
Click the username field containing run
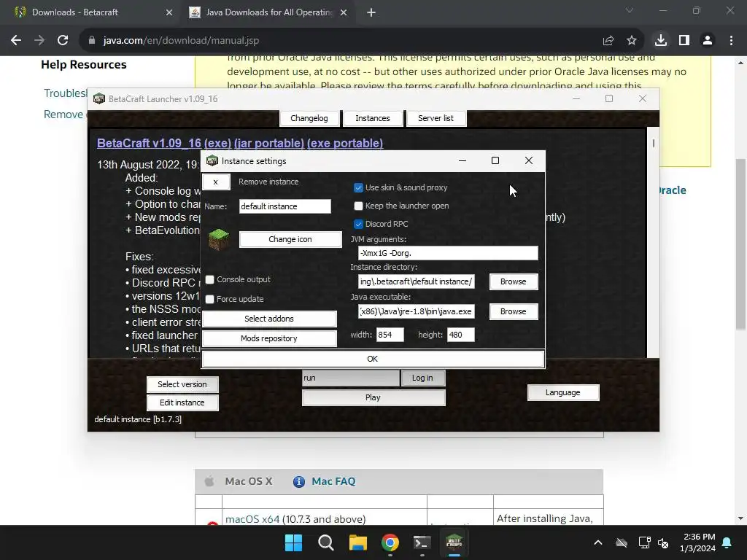pos(351,378)
